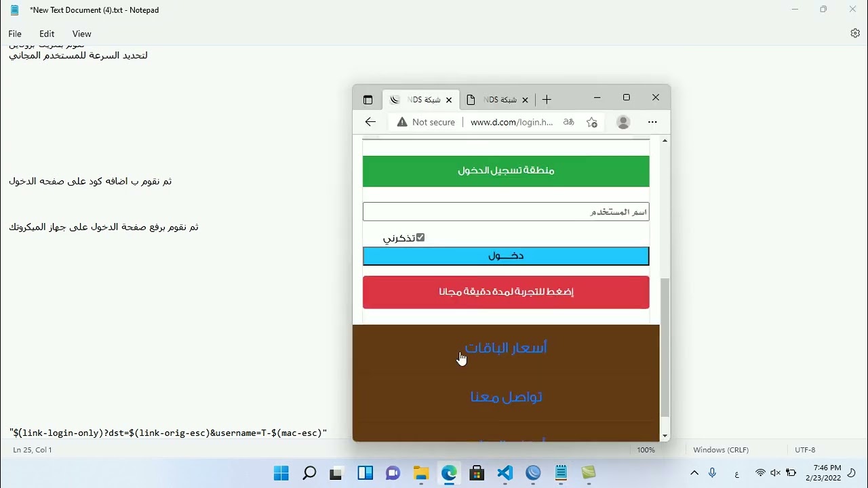This screenshot has width=868, height=488.
Task: Open Notepad View menu
Action: (81, 34)
